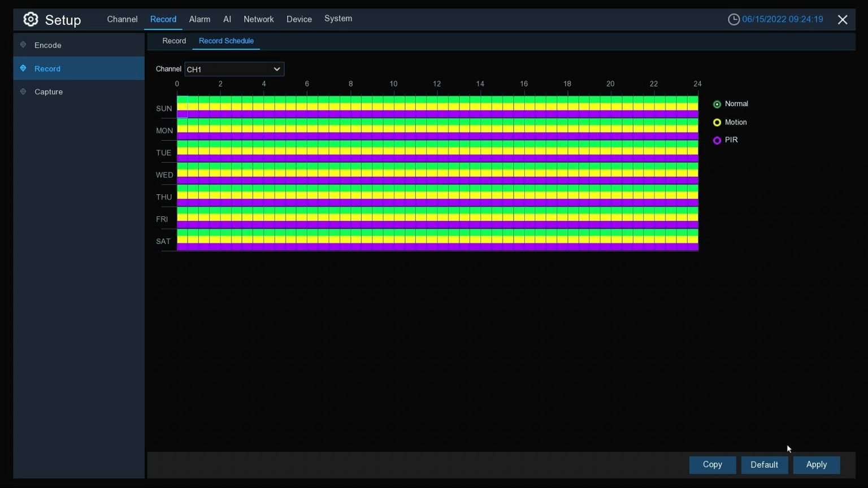Viewport: 868px width, 488px height.
Task: Open the AI menu tab
Action: pyautogui.click(x=227, y=19)
